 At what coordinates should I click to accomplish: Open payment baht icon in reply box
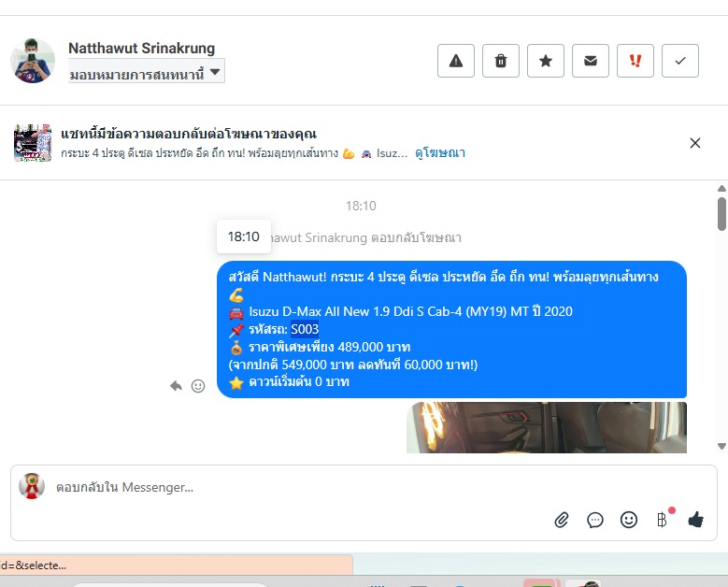(x=663, y=519)
